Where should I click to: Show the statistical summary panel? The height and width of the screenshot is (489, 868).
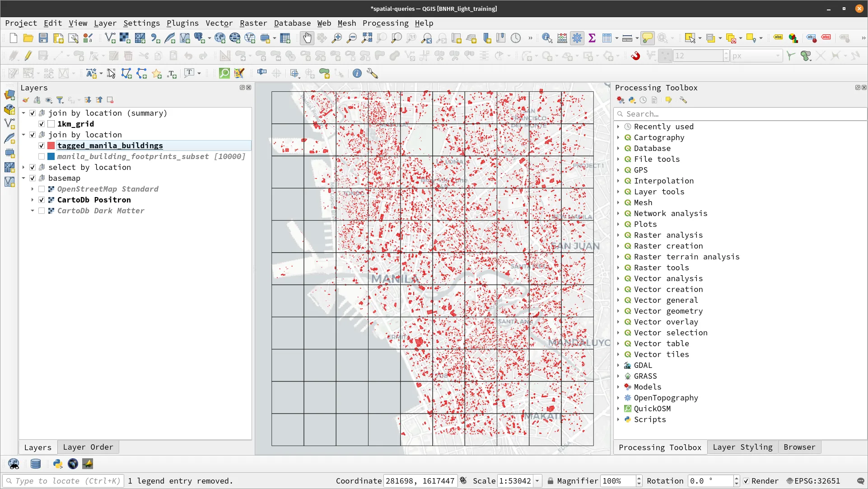pyautogui.click(x=593, y=38)
